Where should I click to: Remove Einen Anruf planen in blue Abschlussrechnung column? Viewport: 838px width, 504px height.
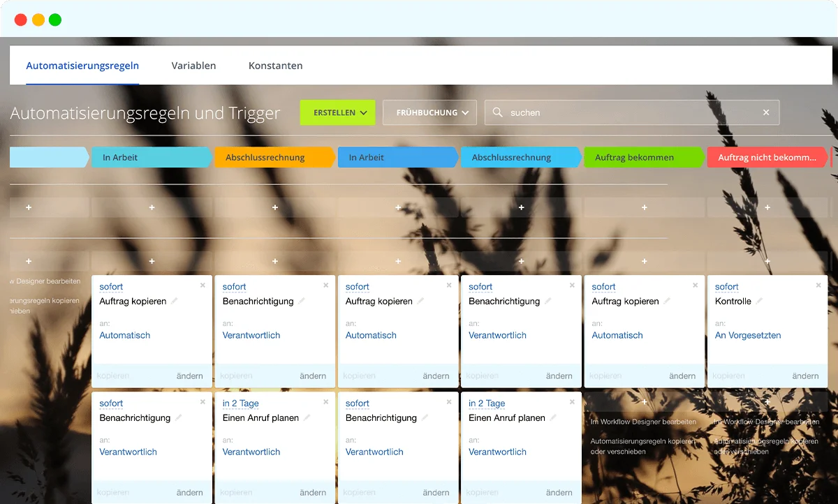click(x=572, y=402)
